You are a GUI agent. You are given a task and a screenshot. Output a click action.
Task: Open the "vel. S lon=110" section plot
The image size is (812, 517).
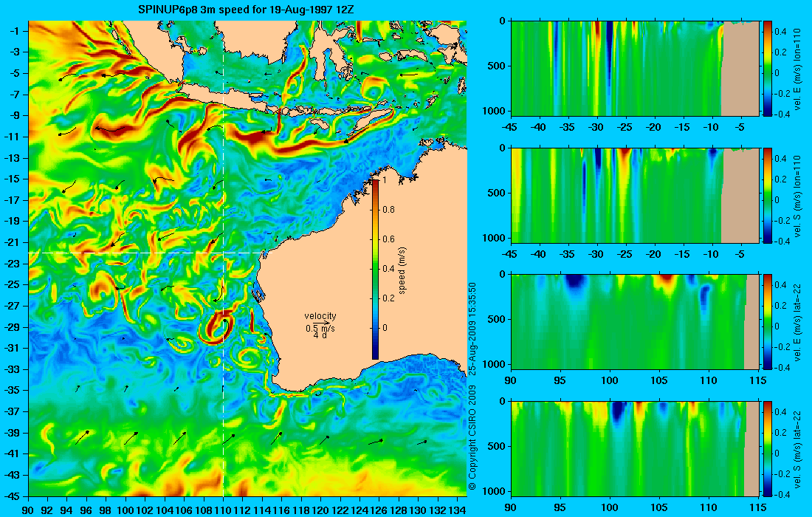point(635,195)
